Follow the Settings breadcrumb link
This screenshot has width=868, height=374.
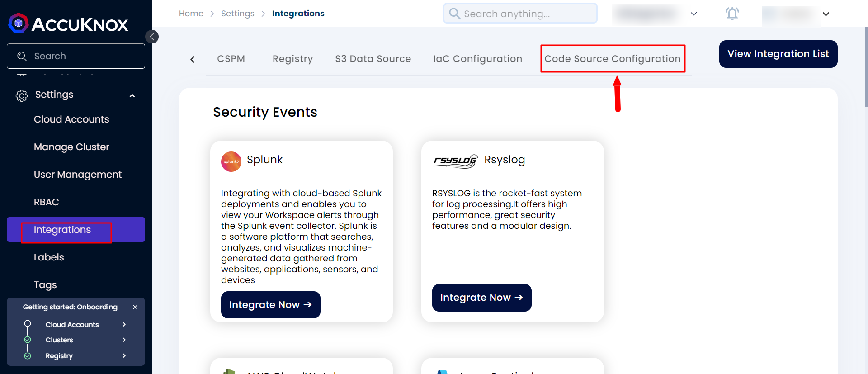pyautogui.click(x=238, y=14)
